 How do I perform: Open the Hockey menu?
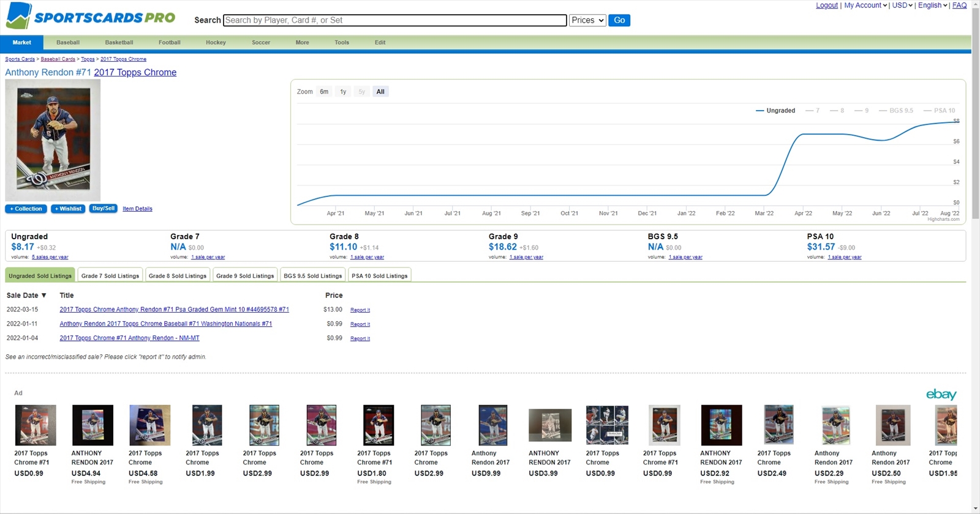(x=216, y=42)
